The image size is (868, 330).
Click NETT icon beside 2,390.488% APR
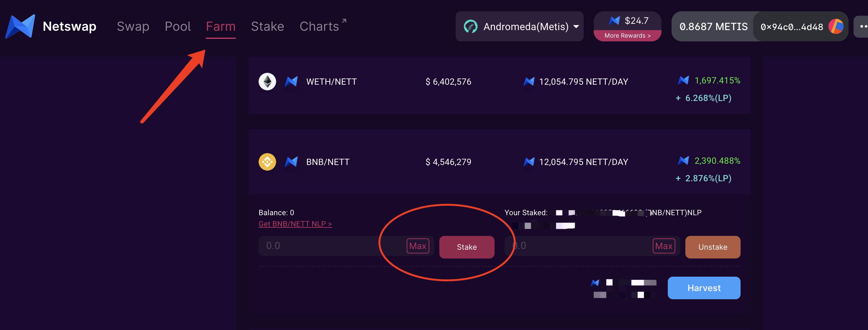tap(683, 160)
